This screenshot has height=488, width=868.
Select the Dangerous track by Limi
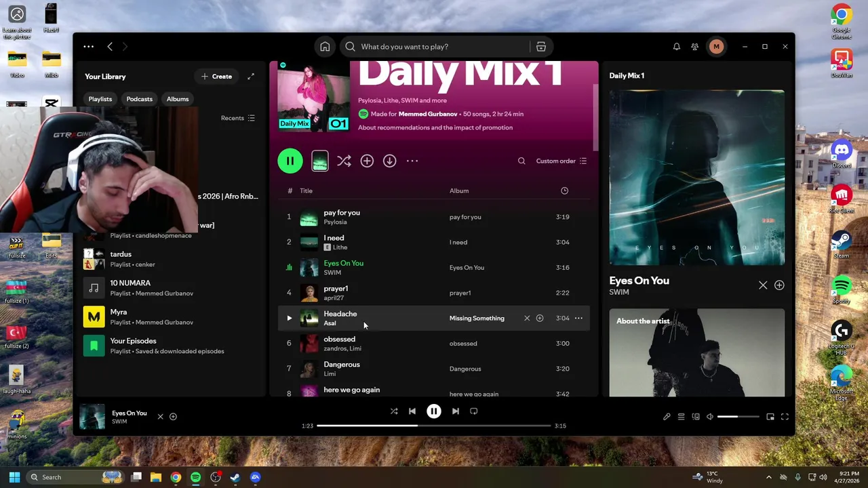(x=434, y=369)
